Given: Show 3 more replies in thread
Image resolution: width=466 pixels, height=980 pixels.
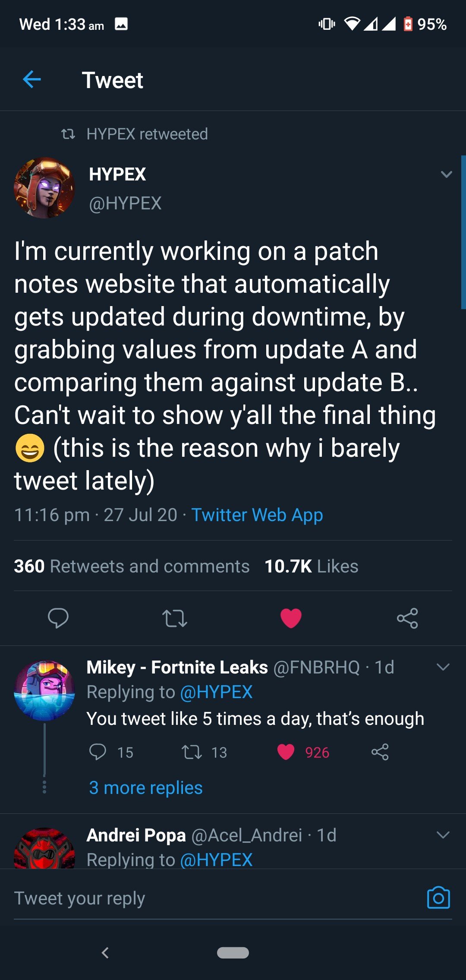Looking at the screenshot, I should point(145,788).
